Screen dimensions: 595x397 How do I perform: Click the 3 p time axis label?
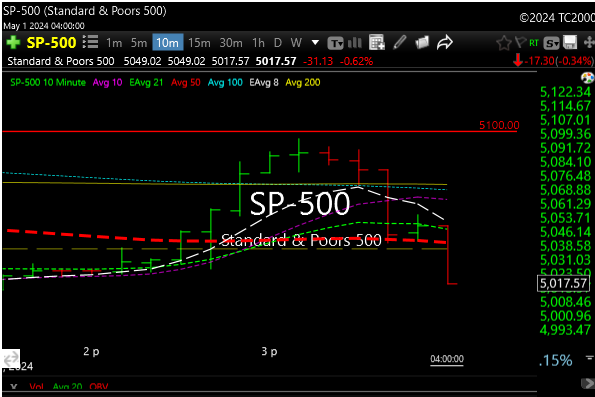click(269, 351)
